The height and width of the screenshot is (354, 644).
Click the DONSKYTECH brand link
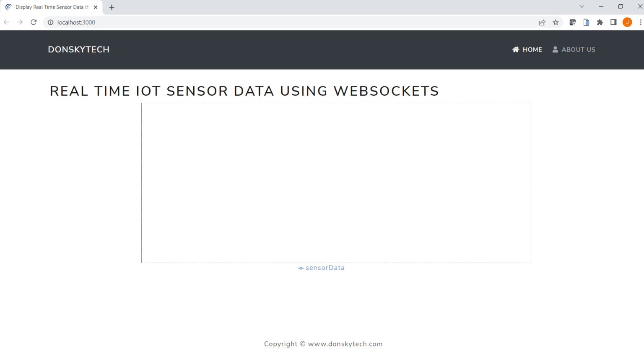coord(79,49)
